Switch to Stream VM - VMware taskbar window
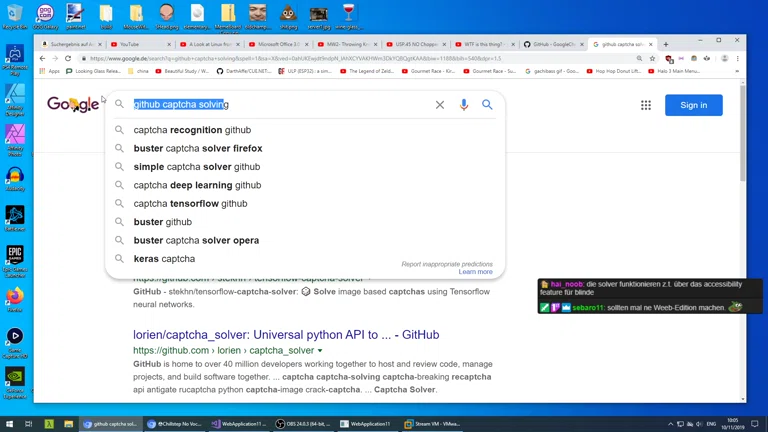The height and width of the screenshot is (432, 768). pos(432,424)
